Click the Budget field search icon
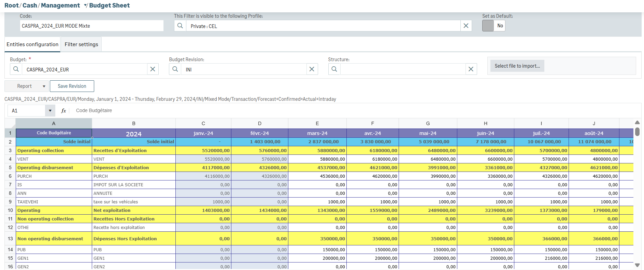 coord(16,69)
